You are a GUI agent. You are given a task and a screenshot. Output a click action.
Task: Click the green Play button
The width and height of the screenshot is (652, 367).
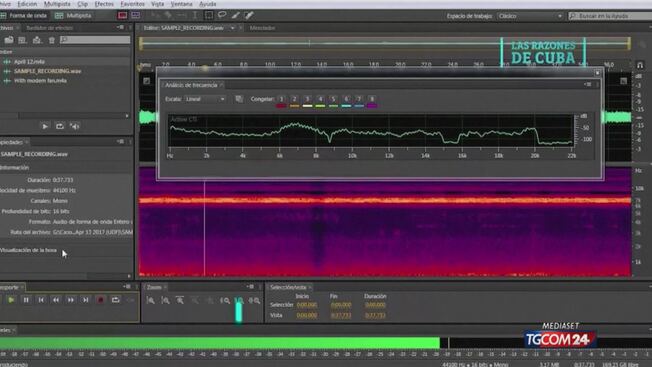pos(11,300)
